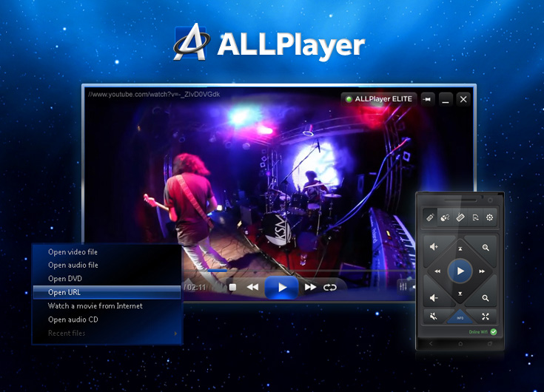Tap zoom out magnifier on phone remote
The image size is (544, 392).
tap(486, 298)
